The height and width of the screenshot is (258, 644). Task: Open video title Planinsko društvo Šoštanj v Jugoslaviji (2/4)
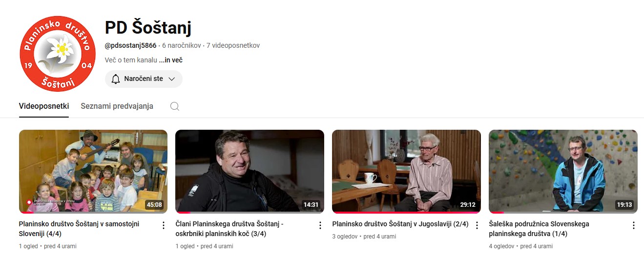[400, 224]
